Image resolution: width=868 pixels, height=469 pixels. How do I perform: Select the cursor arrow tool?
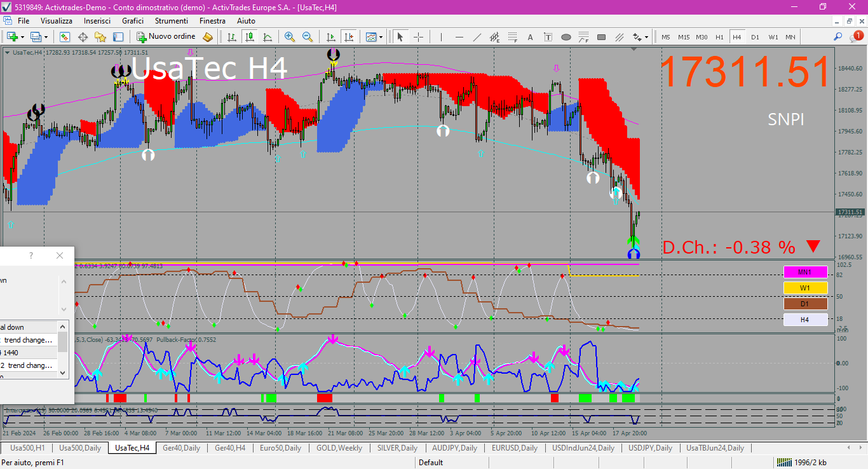400,37
